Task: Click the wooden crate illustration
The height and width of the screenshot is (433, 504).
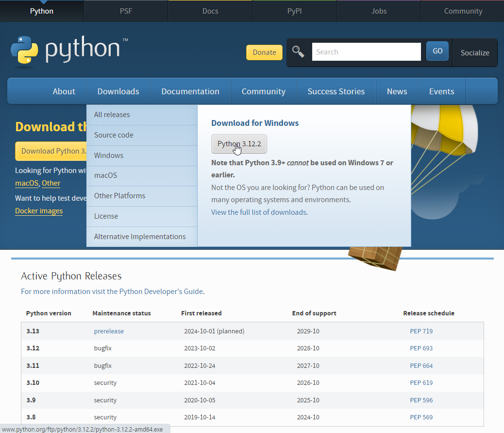Action: (x=375, y=258)
